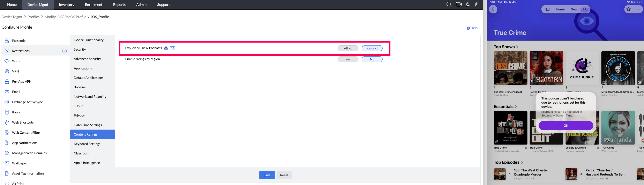Open the three-dot menu in Podcasts header

pyautogui.click(x=638, y=9)
